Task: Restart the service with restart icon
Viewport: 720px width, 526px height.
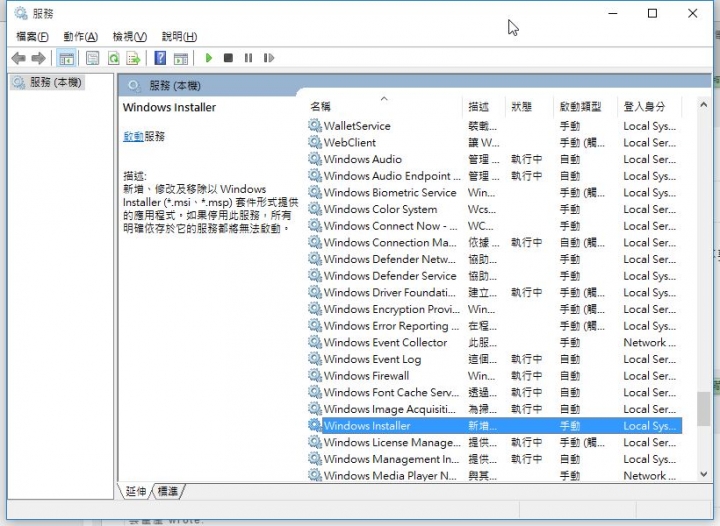Action: 269,58
